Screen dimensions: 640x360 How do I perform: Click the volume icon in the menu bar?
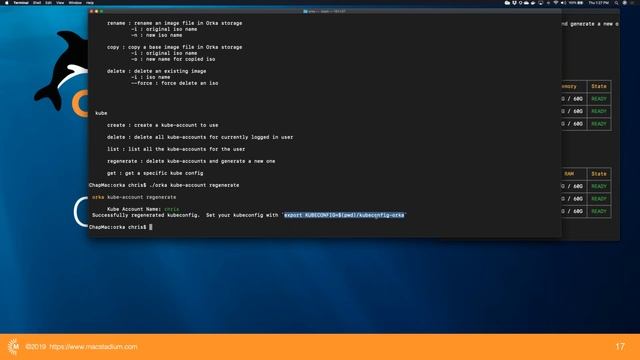point(563,2)
